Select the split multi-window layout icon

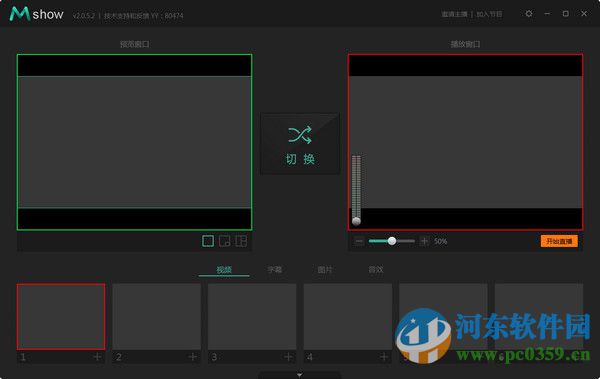tap(241, 241)
